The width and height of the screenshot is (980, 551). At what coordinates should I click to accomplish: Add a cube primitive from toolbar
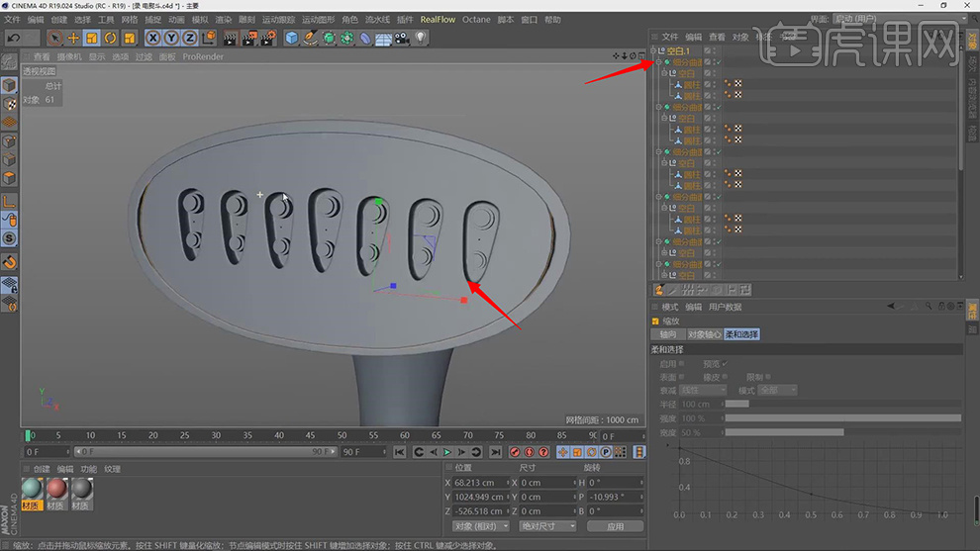coord(292,38)
